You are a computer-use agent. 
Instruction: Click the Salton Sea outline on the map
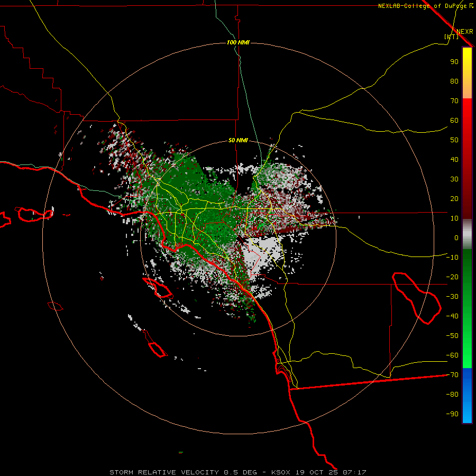417,298
